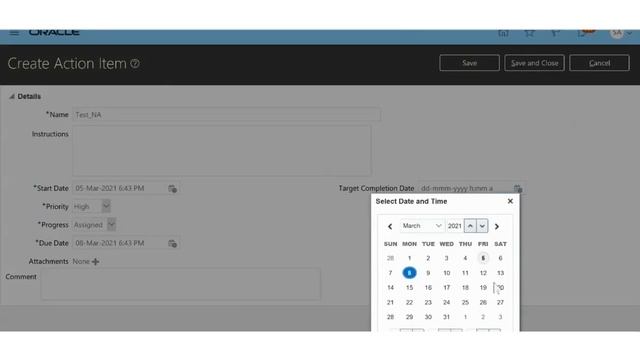Open the Due Date calendar picker icon
640x360 pixels.
click(x=172, y=244)
